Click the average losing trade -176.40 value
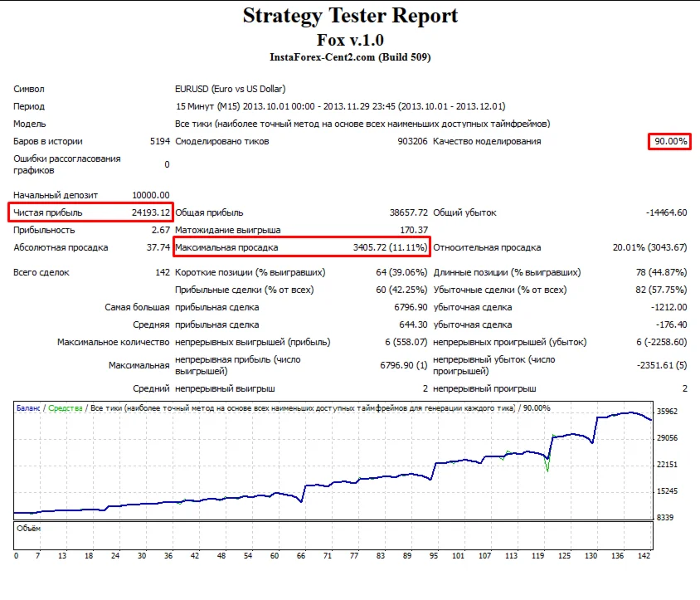The width and height of the screenshot is (700, 600). click(671, 324)
